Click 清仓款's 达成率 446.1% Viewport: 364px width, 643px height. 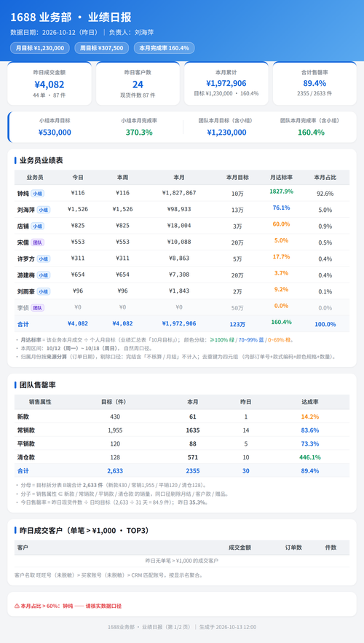310,457
